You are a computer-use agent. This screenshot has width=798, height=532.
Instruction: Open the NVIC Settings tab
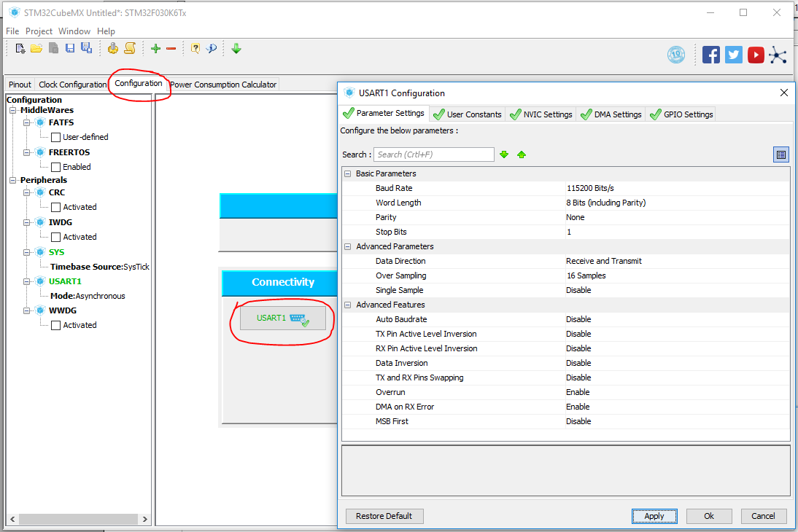[x=541, y=114]
